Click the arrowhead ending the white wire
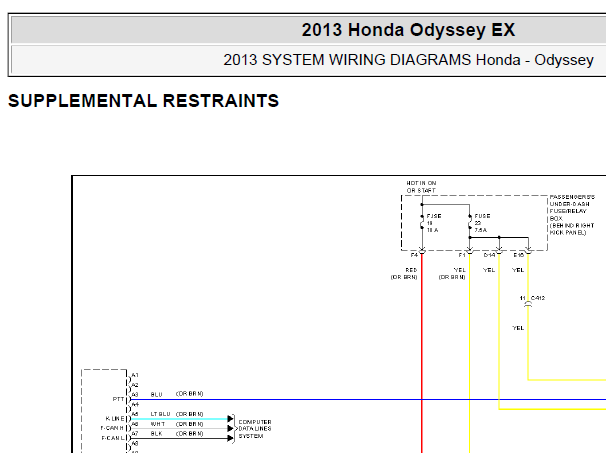Screen dimensions: 606x453 pos(230,428)
